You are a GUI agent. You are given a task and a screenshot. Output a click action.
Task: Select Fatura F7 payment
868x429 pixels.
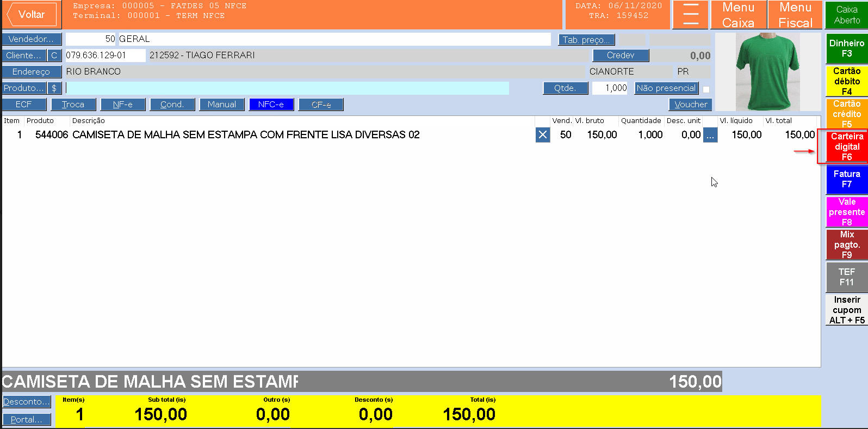[x=847, y=179]
